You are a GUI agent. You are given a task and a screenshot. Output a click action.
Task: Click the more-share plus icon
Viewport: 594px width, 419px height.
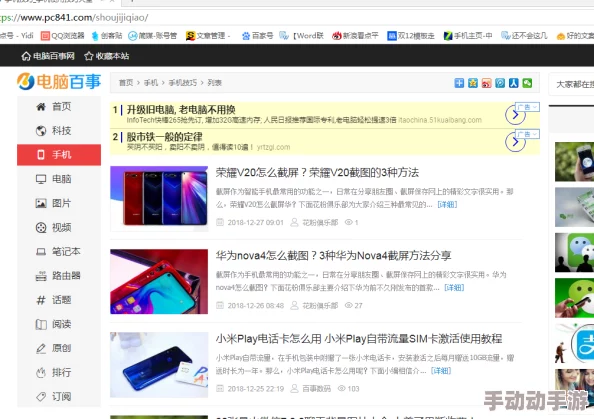point(459,83)
